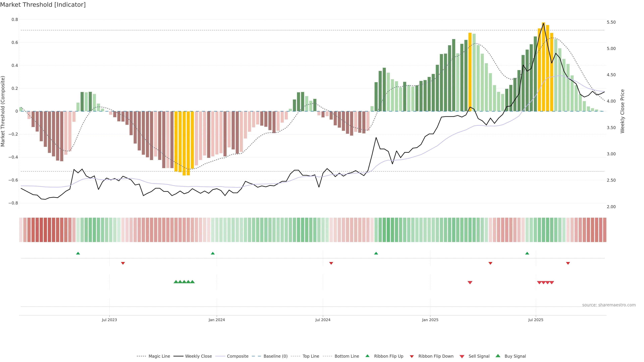
Task: Click the lone sell signal marker before Jul 2025
Action: click(470, 283)
